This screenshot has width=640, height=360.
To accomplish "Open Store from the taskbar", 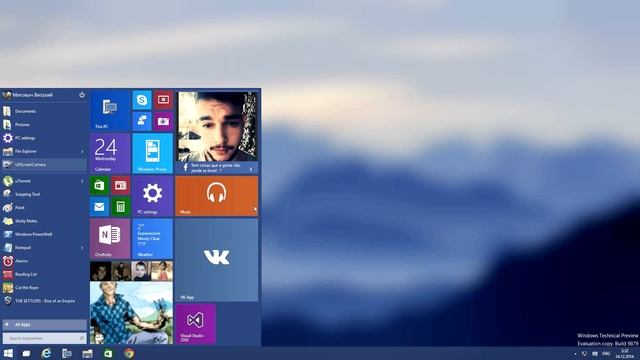I will point(108,353).
